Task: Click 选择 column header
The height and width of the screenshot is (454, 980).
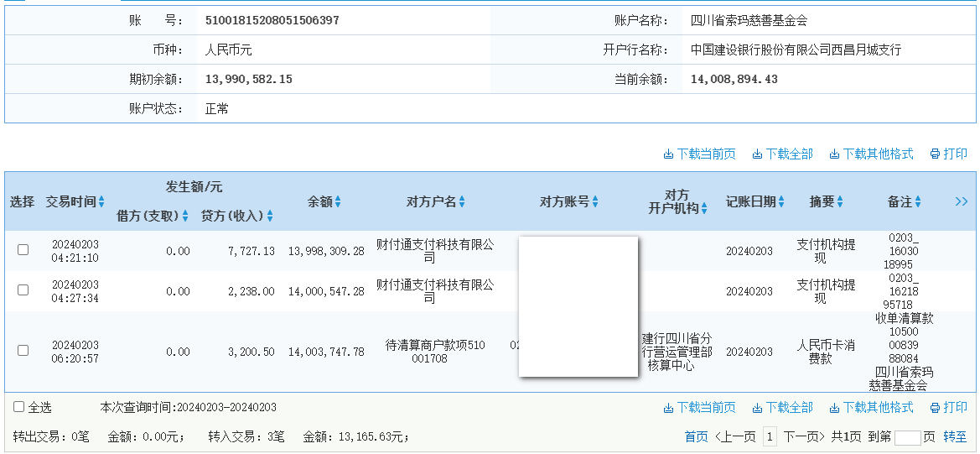Action: (22, 202)
